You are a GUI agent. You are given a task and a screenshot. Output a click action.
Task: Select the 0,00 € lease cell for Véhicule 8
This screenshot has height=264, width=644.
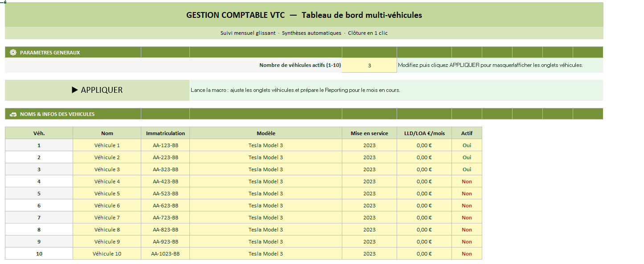424,230
